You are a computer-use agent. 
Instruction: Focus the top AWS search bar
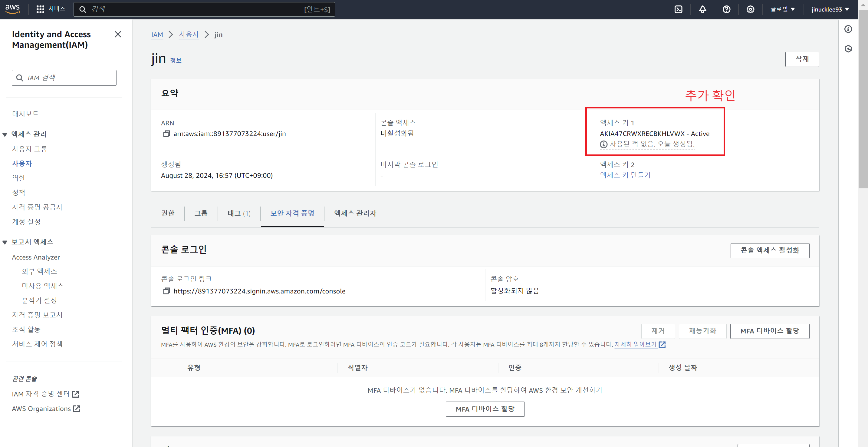(204, 9)
